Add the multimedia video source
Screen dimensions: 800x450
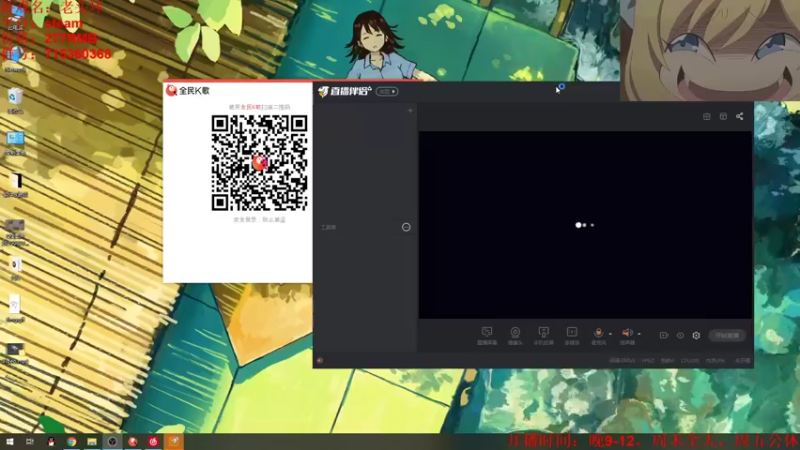pos(572,335)
